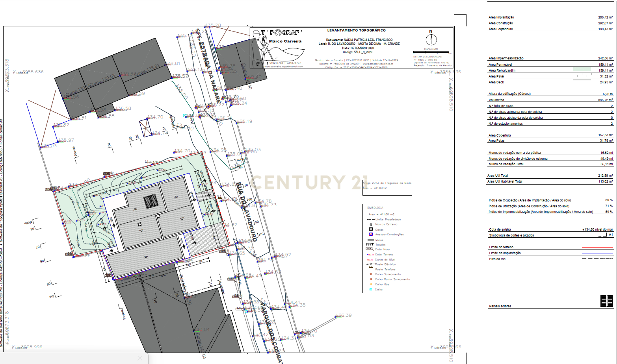Image resolution: width=617 pixels, height=364 pixels.
Task: Dismiss the bottom-left popup using its X
Action: click(x=139, y=358)
